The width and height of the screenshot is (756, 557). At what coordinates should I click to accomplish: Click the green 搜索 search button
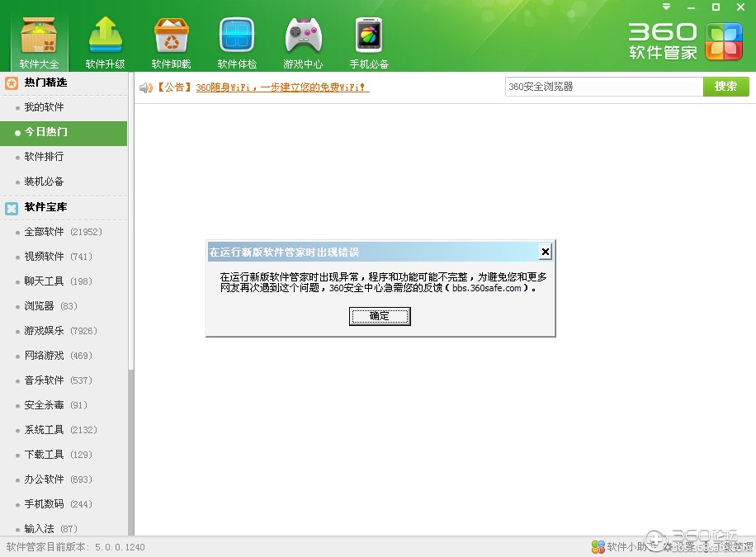tap(725, 87)
